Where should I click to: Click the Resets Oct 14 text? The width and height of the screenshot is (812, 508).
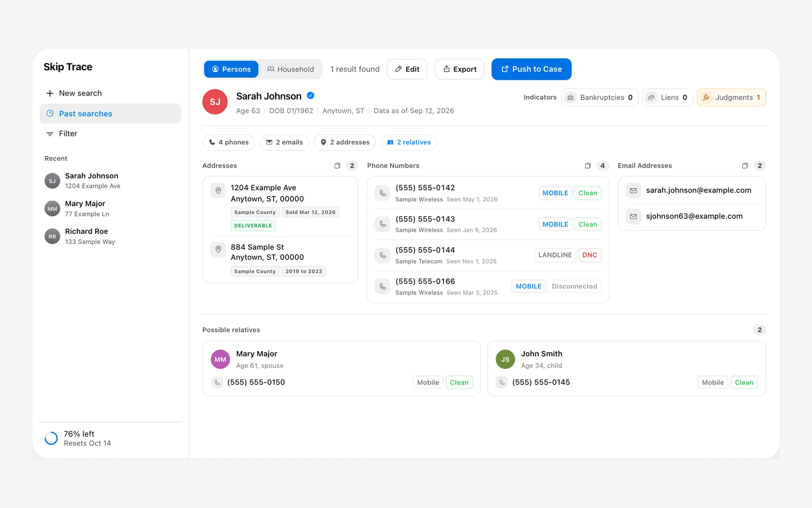coord(87,443)
